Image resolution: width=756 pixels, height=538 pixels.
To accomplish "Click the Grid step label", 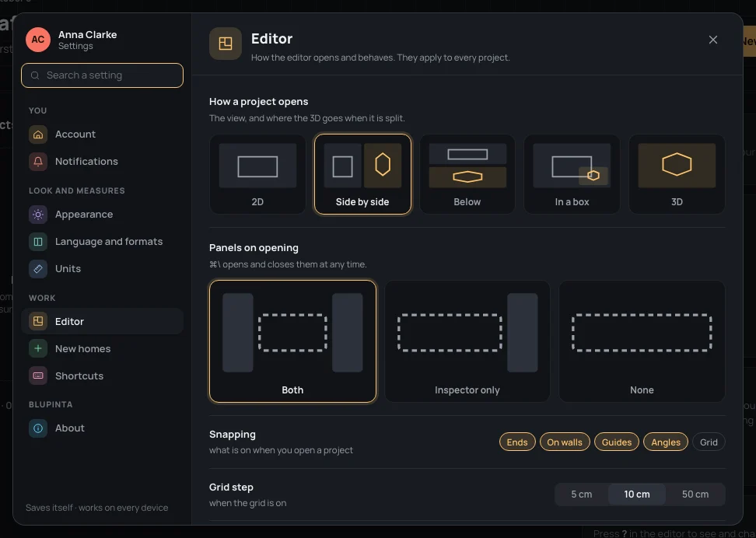I will (231, 487).
